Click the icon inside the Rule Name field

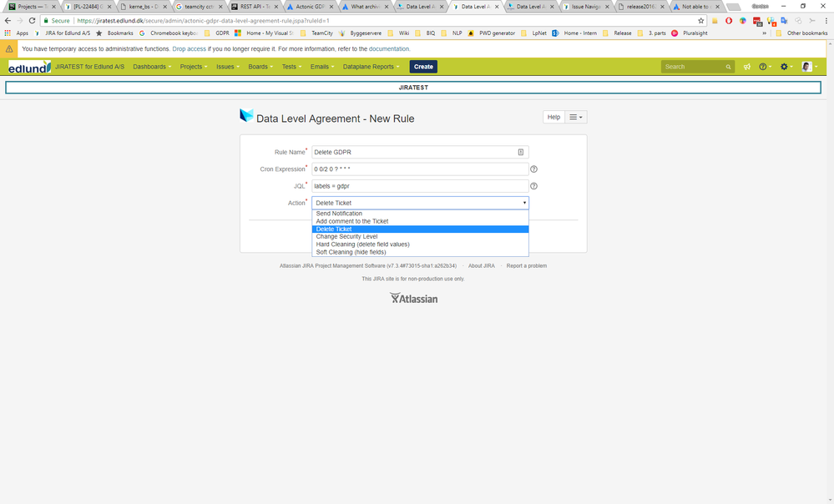pyautogui.click(x=521, y=152)
